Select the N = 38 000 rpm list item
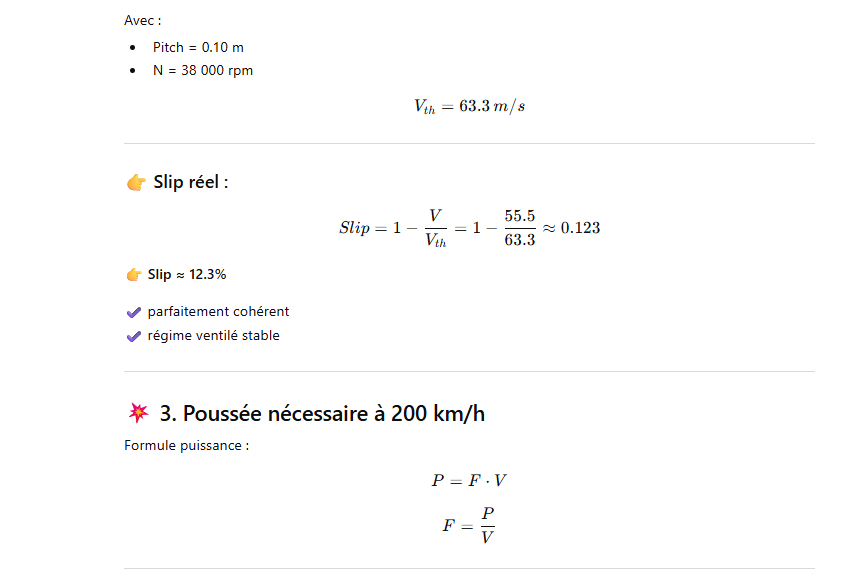Viewport: 858px width, 572px height. pos(203,71)
